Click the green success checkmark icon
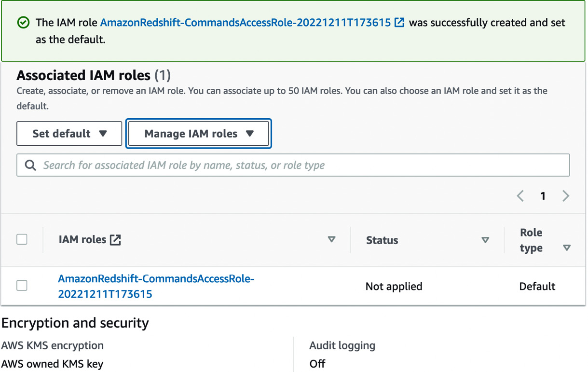This screenshot has height=372, width=588. click(x=23, y=23)
